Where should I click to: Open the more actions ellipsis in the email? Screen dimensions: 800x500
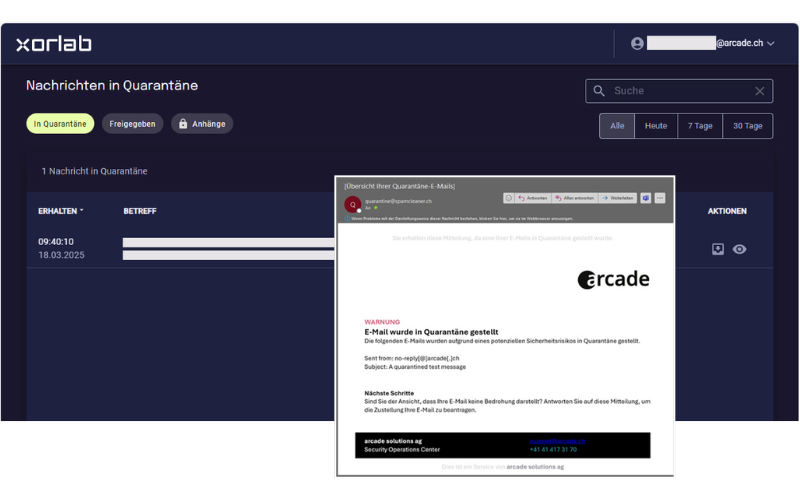pyautogui.click(x=660, y=198)
